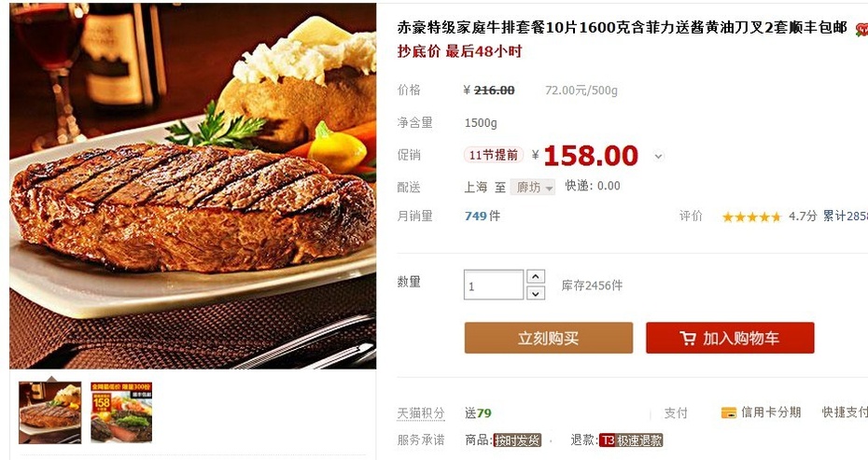This screenshot has height=460, width=868.
Task: Click the credit card installment icon
Action: tap(729, 412)
